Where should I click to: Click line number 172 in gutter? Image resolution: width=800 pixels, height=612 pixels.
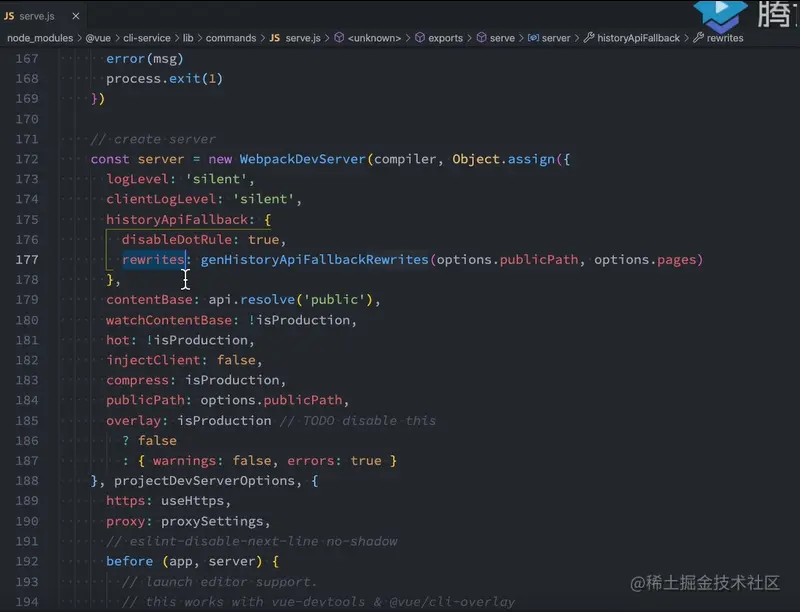coord(27,159)
